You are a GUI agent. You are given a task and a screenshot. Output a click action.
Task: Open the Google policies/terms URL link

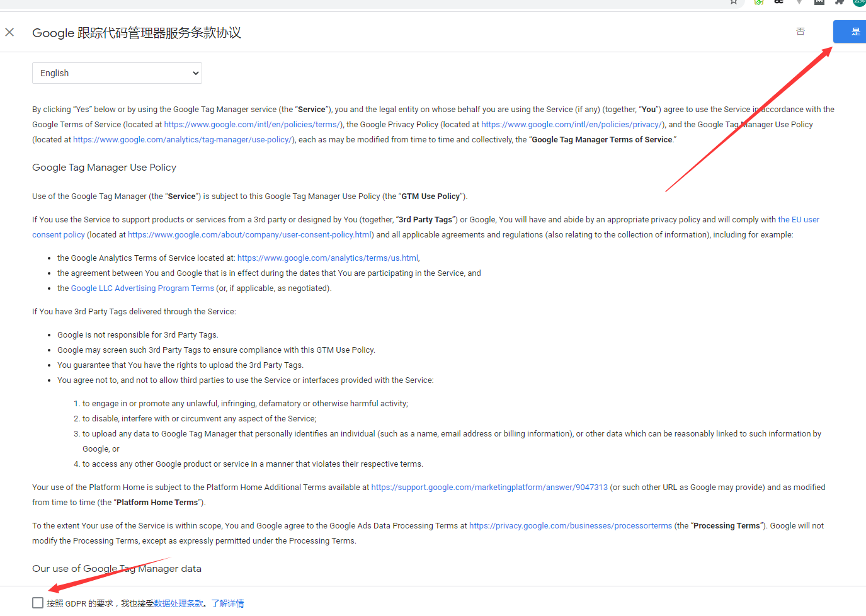click(253, 125)
